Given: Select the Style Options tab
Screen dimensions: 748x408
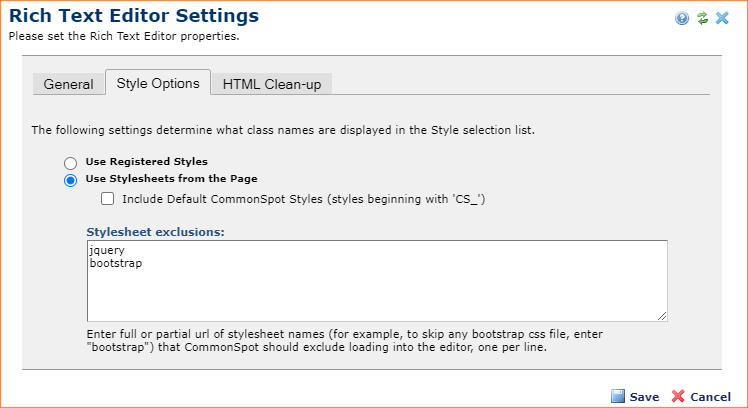Looking at the screenshot, I should pyautogui.click(x=158, y=83).
